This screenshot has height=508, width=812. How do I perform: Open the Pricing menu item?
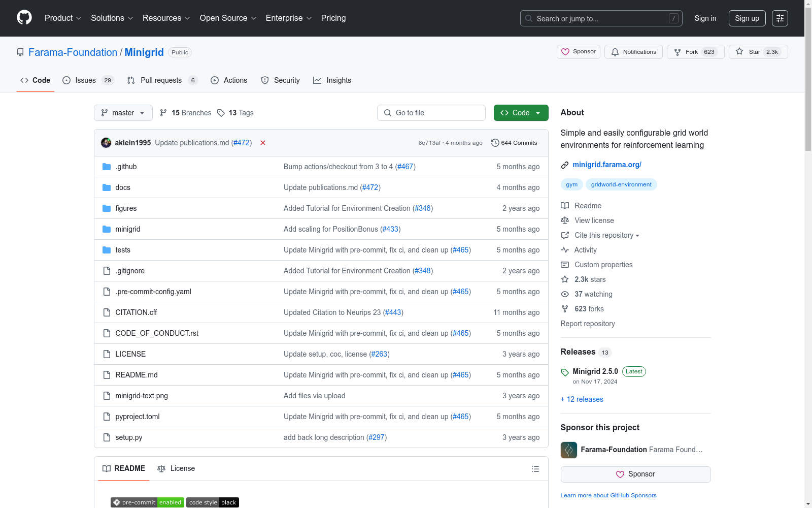pos(333,18)
